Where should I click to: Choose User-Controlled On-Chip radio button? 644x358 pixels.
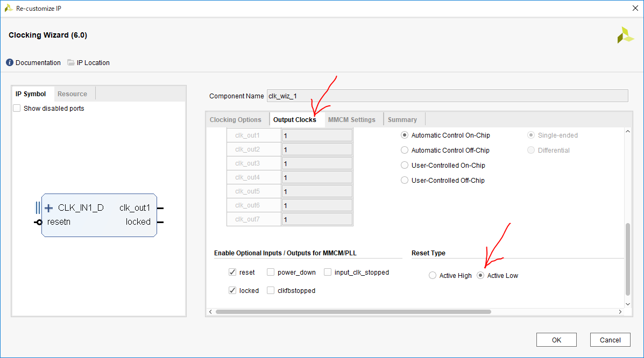tap(405, 166)
